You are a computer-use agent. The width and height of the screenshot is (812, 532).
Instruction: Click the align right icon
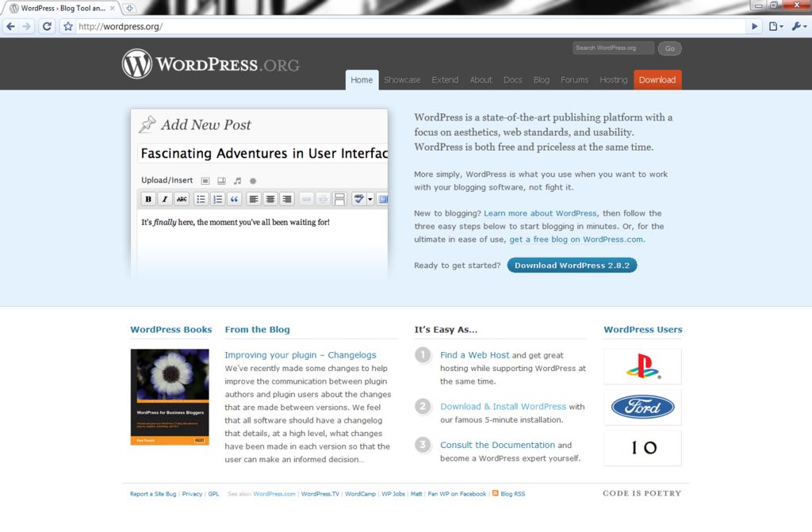point(287,199)
